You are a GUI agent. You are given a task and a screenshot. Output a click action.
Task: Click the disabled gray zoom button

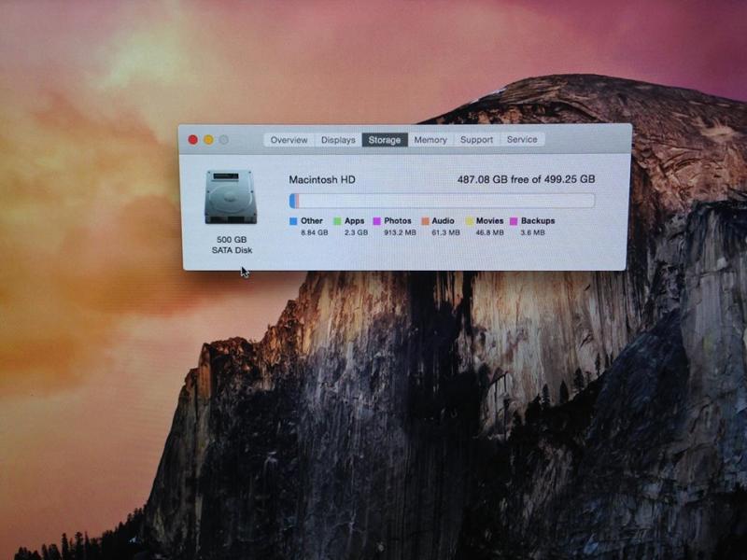(224, 139)
